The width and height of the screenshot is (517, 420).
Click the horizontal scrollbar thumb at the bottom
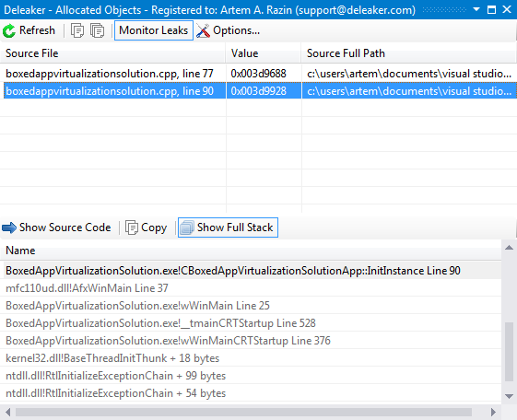(244, 412)
